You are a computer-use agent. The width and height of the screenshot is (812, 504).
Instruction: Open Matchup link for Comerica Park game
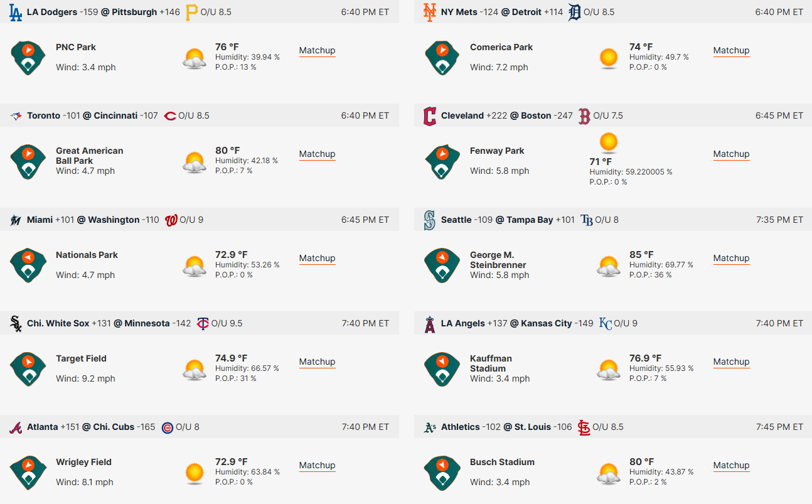click(x=731, y=51)
